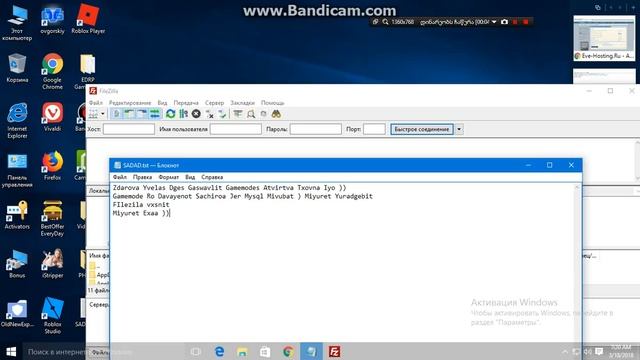Open Roblox Studio desktop shortcut

pyautogui.click(x=52, y=316)
